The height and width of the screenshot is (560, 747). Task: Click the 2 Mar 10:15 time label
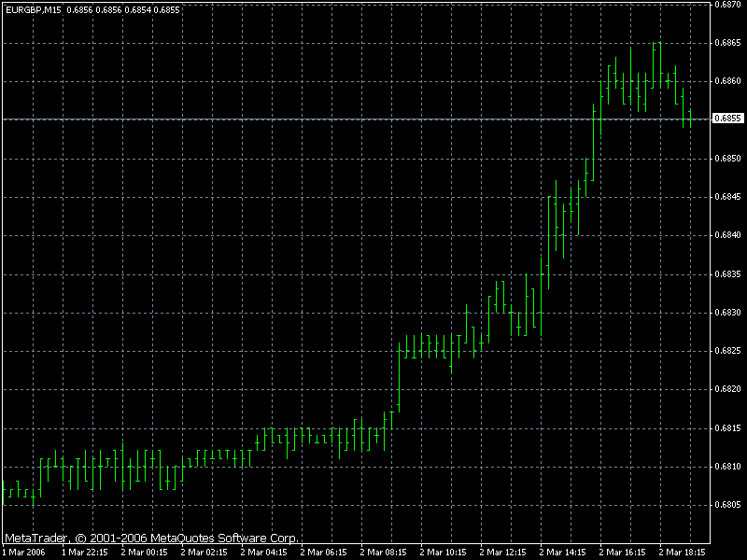[443, 553]
